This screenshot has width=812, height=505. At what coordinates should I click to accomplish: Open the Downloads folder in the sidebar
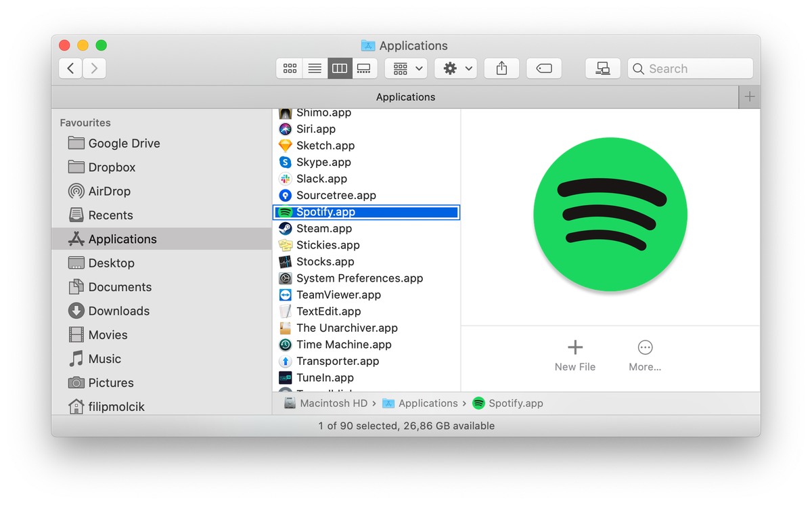point(116,311)
